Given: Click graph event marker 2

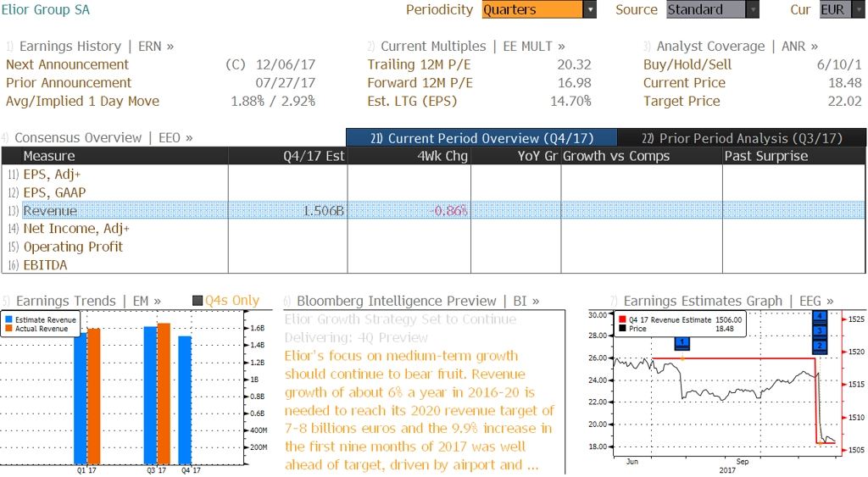Looking at the screenshot, I should tap(820, 347).
